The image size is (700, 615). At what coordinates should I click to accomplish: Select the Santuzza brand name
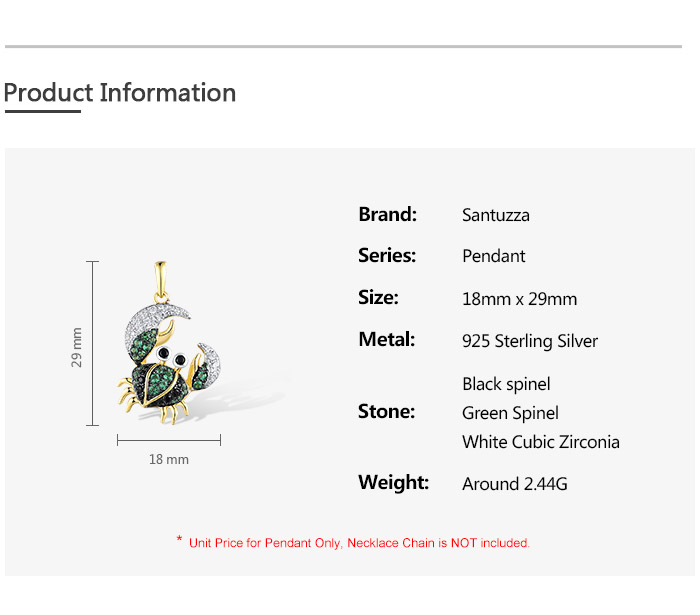pyautogui.click(x=496, y=215)
